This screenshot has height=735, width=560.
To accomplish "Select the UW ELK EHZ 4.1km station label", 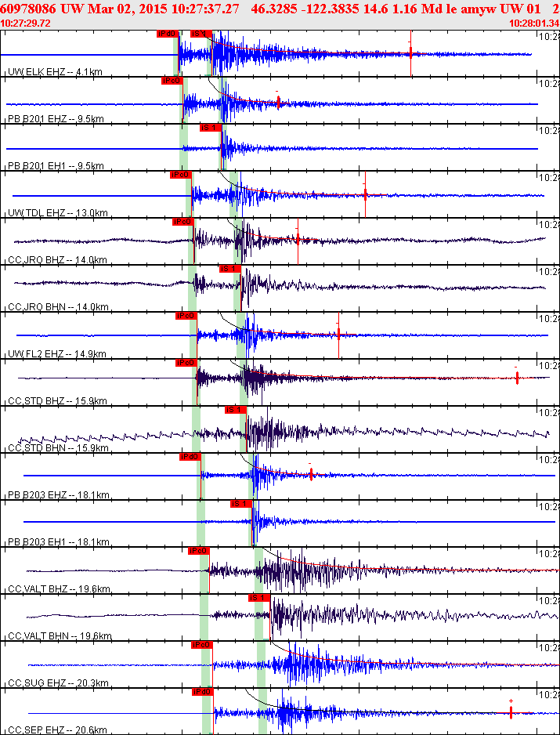I will (56, 72).
